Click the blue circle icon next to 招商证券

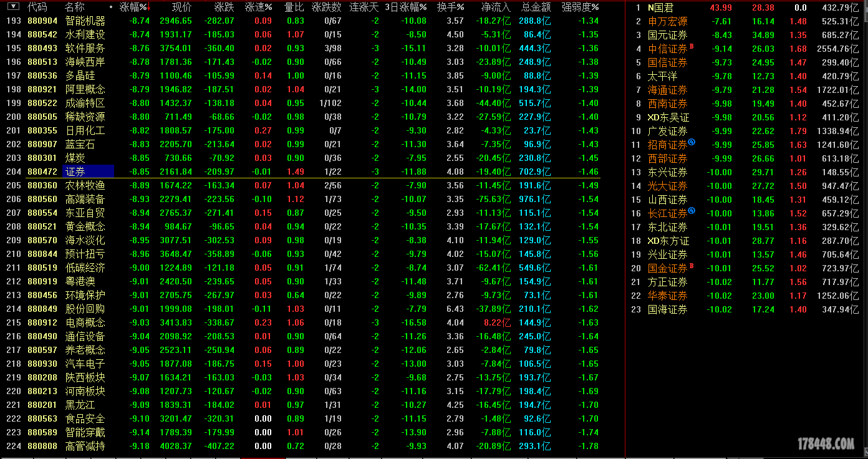click(692, 143)
